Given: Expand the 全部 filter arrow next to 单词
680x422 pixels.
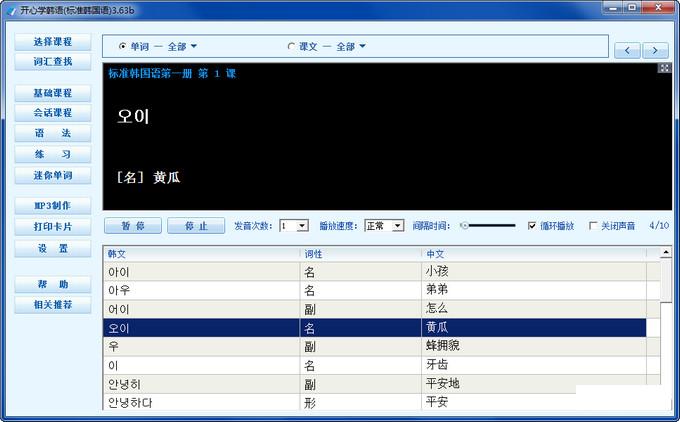Looking at the screenshot, I should (194, 46).
